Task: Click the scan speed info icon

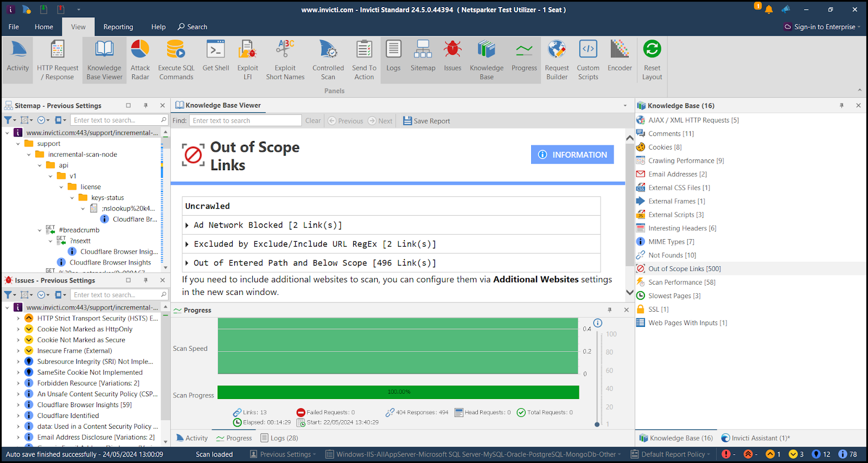Action: click(597, 323)
